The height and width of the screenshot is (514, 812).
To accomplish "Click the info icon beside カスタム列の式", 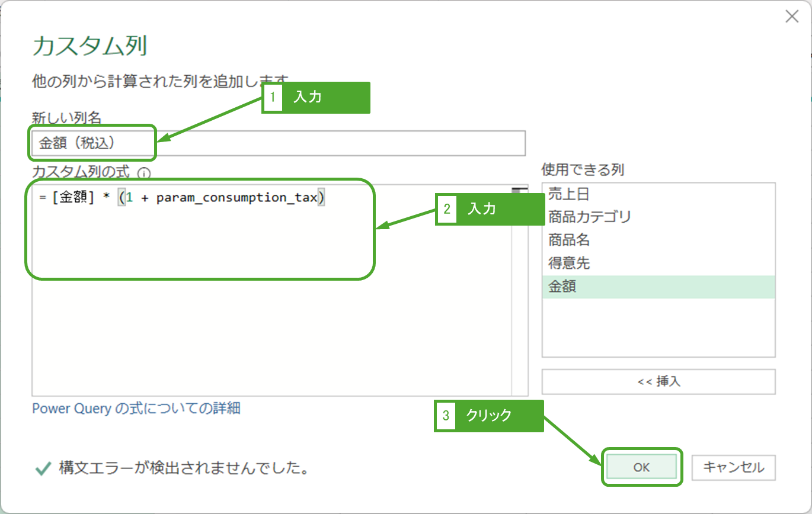I will point(144,173).
